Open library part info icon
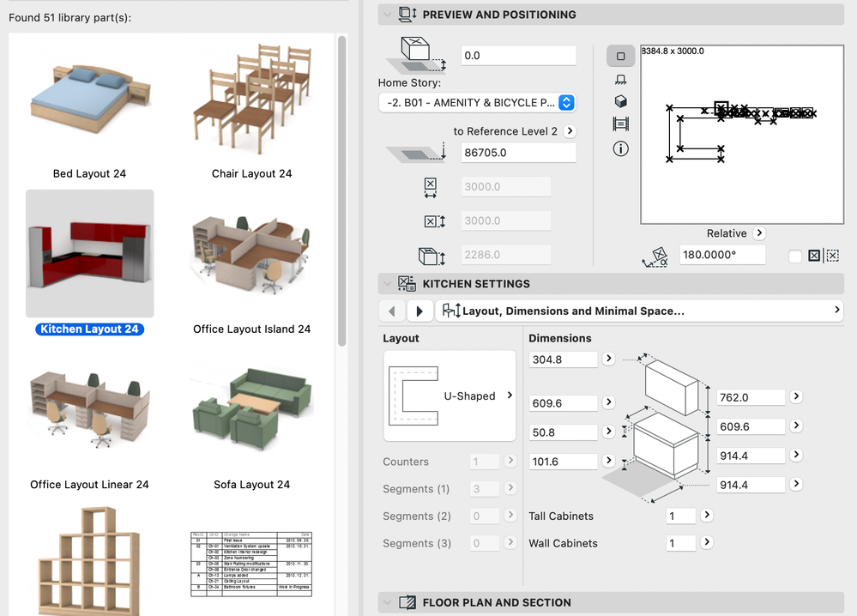The image size is (857, 616). 620,148
